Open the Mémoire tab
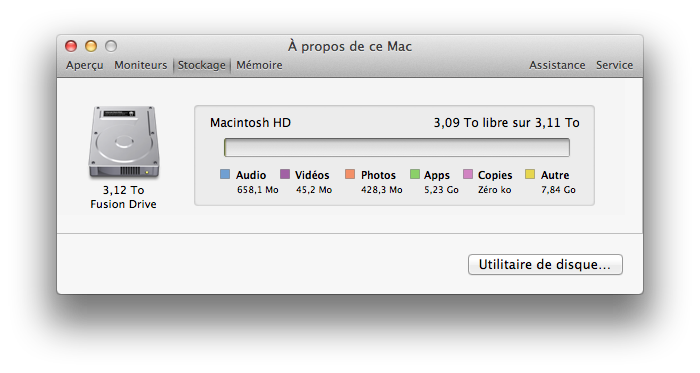Image resolution: width=700 pixels, height=373 pixels. [259, 65]
